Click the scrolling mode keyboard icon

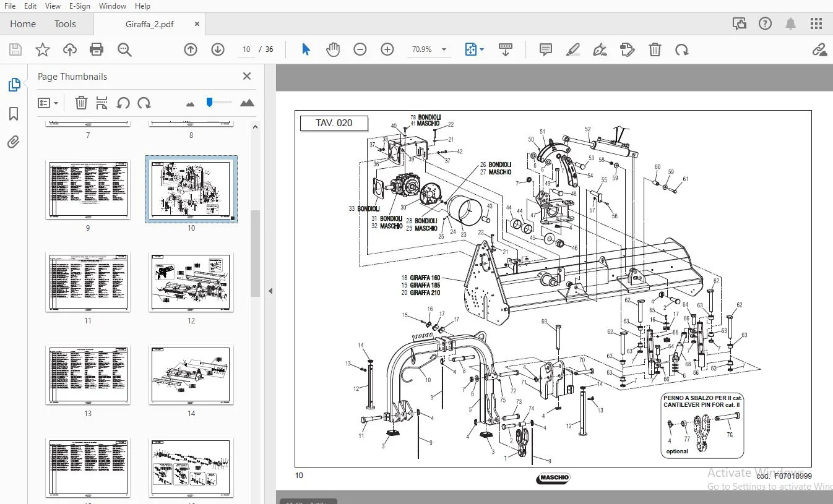coord(506,49)
